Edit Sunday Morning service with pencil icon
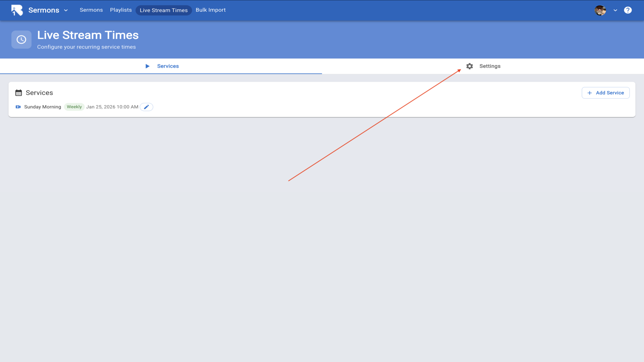Viewport: 644px width, 362px height. (x=146, y=107)
